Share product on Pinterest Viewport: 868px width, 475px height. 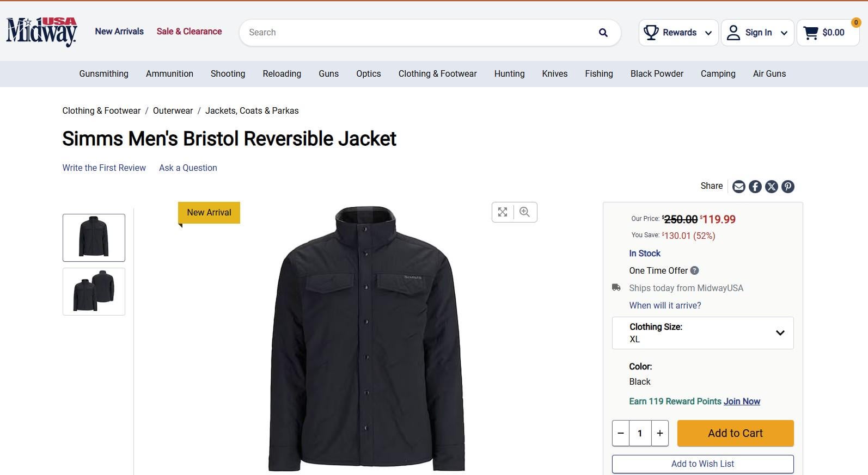coord(787,187)
